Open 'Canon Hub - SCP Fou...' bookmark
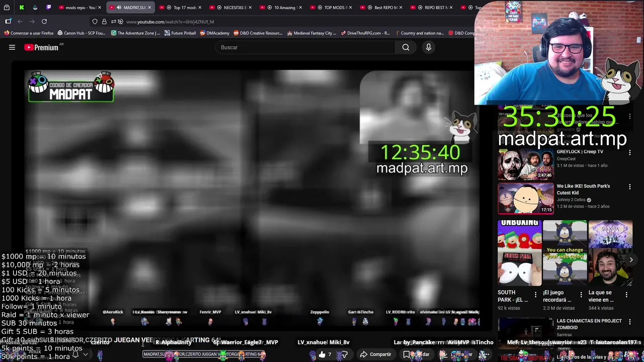644x362 pixels. tap(82, 33)
